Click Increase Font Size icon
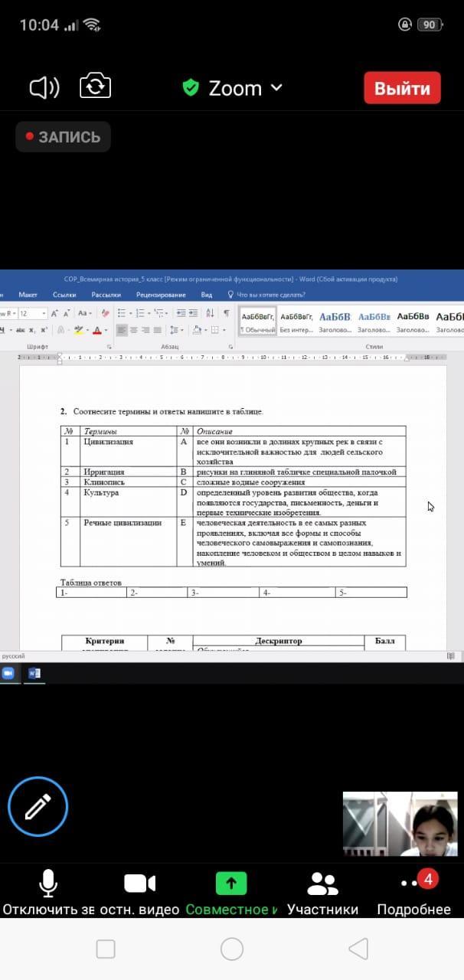 pyautogui.click(x=54, y=313)
